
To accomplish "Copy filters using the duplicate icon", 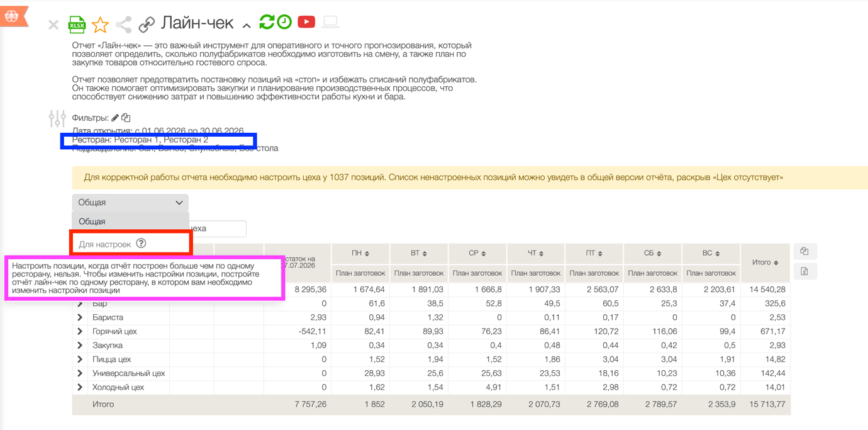I will pos(126,118).
